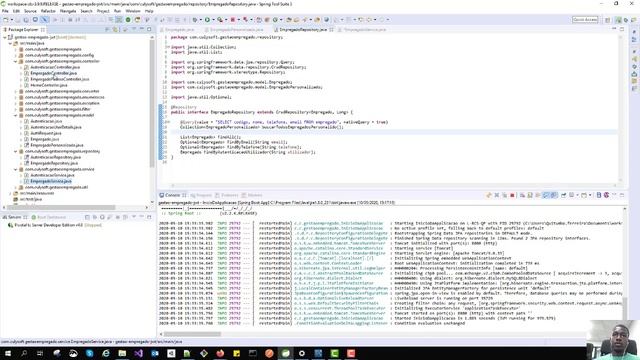Image resolution: width=640 pixels, height=360 pixels.
Task: Click the Windows taskbar search icon
Action: pos(24,353)
